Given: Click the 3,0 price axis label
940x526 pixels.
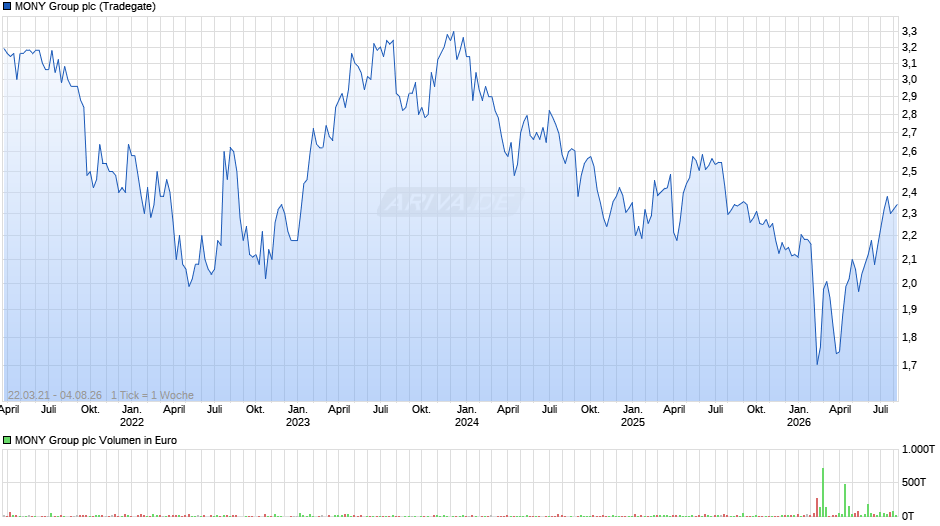Looking at the screenshot, I should [x=909, y=79].
